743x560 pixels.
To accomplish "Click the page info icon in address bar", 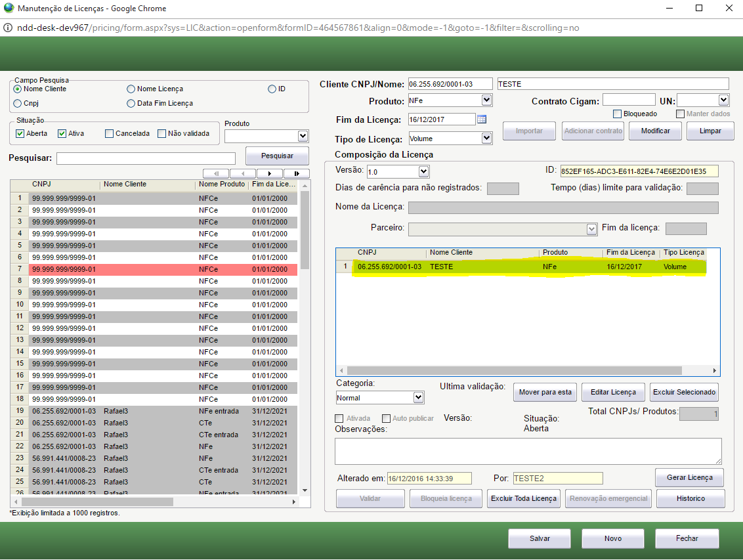I will pyautogui.click(x=8, y=28).
